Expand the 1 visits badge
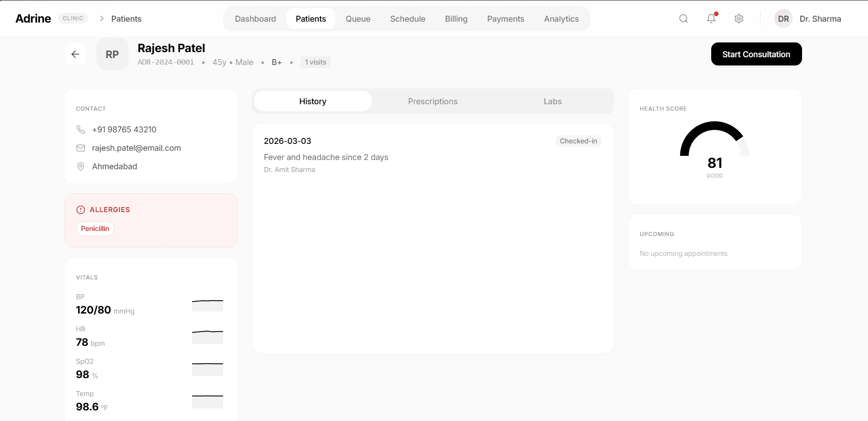This screenshot has width=868, height=421. [x=315, y=62]
